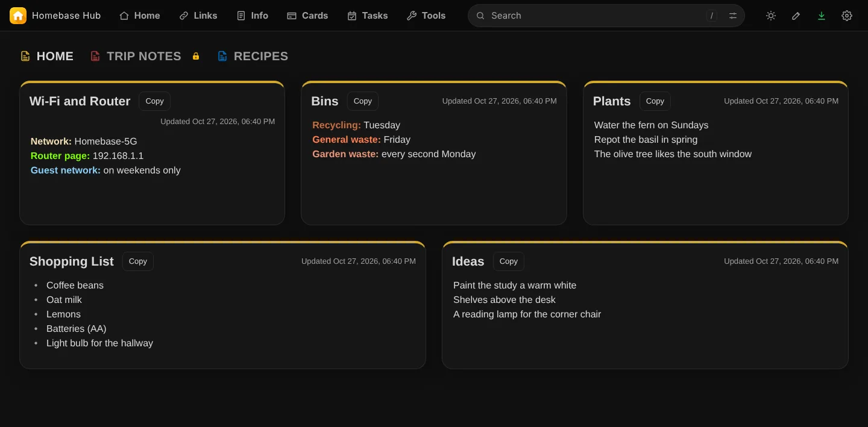
Task: Click the Batteries (AA) list item
Action: coord(77,329)
